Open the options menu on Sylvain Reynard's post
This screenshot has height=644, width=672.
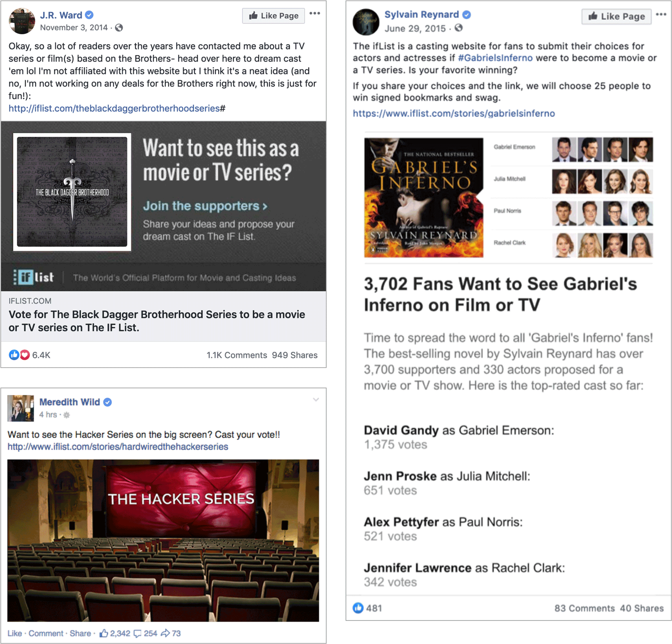coord(661,15)
